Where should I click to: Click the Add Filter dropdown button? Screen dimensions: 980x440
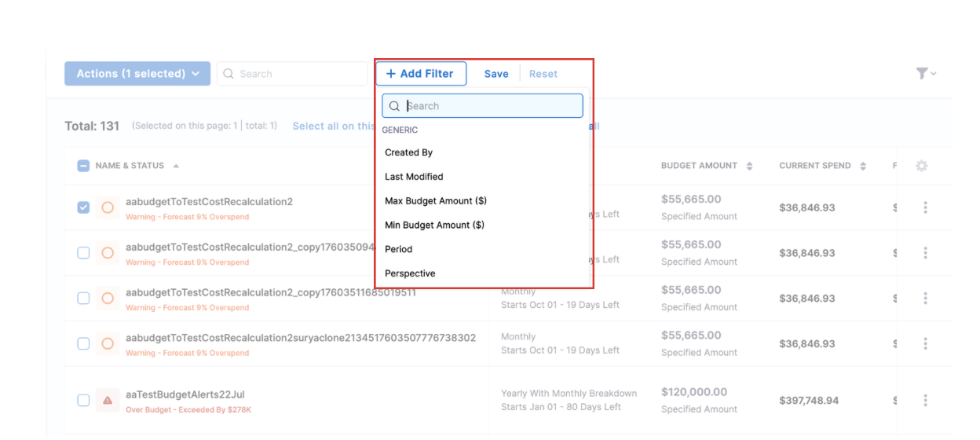(x=420, y=74)
